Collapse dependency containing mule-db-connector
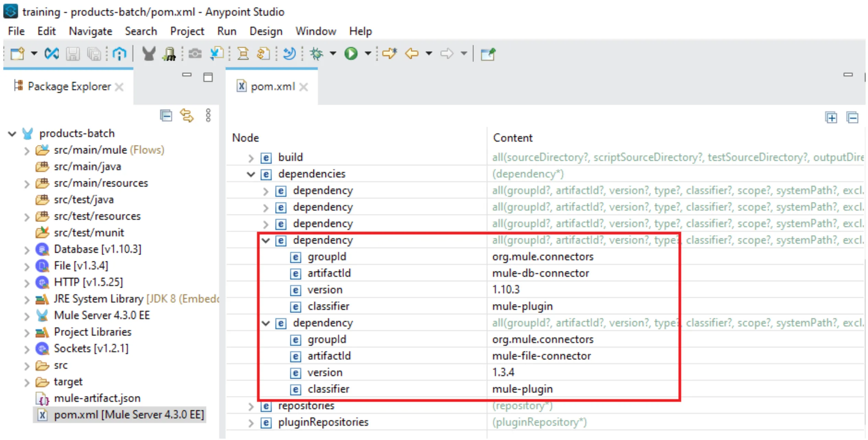Screen dimensions: 868x440 (x=266, y=241)
